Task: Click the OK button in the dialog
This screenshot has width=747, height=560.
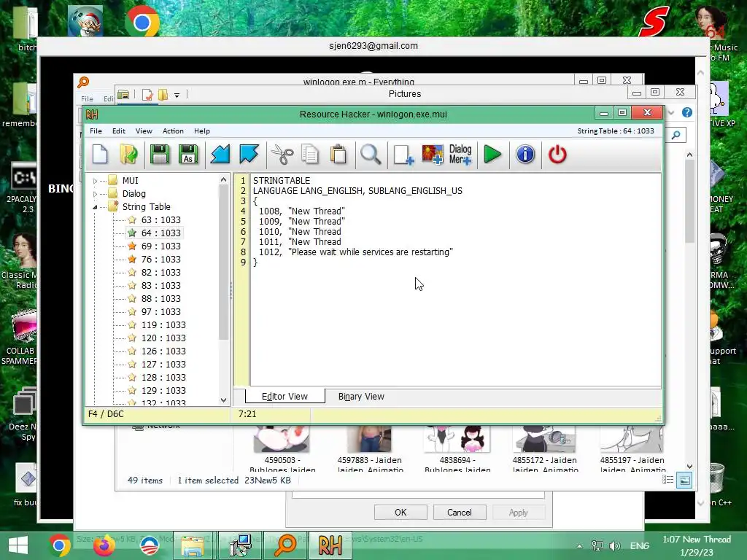Action: tap(400, 513)
